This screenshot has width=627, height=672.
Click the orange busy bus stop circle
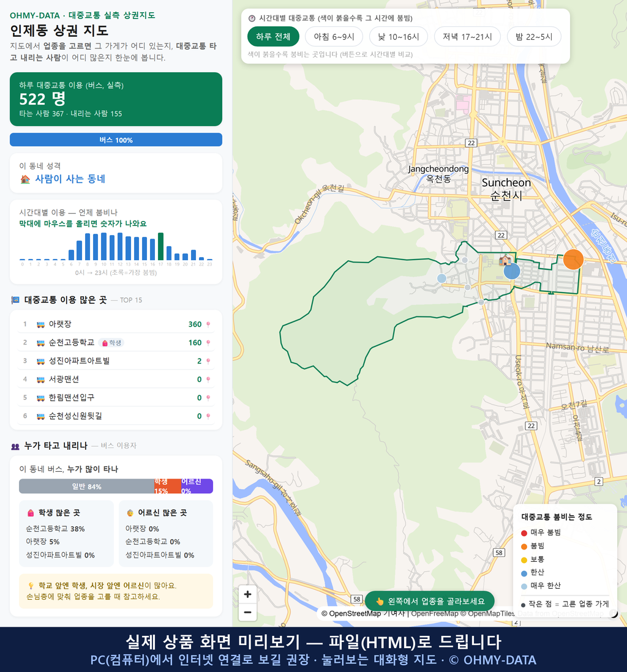(x=573, y=259)
